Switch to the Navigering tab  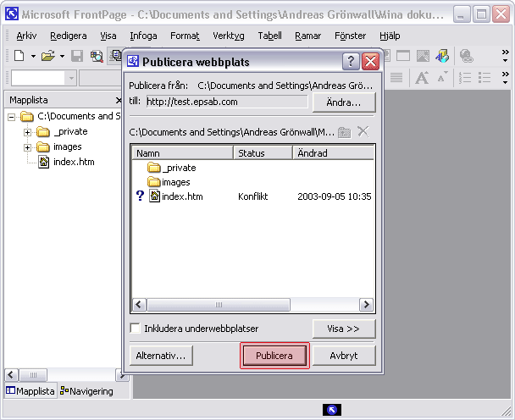coord(91,390)
